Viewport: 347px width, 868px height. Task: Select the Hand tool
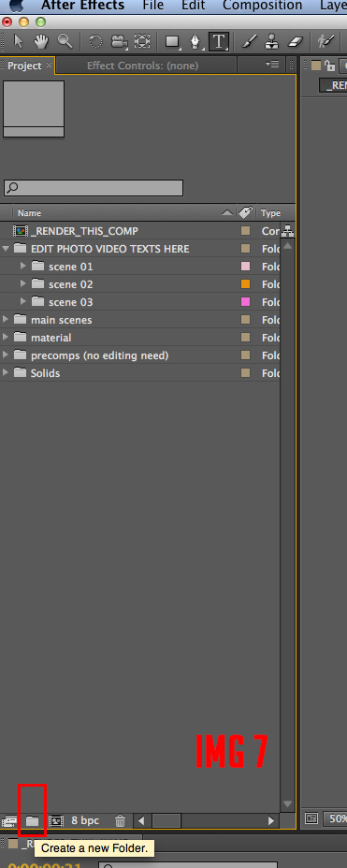pyautogui.click(x=40, y=41)
